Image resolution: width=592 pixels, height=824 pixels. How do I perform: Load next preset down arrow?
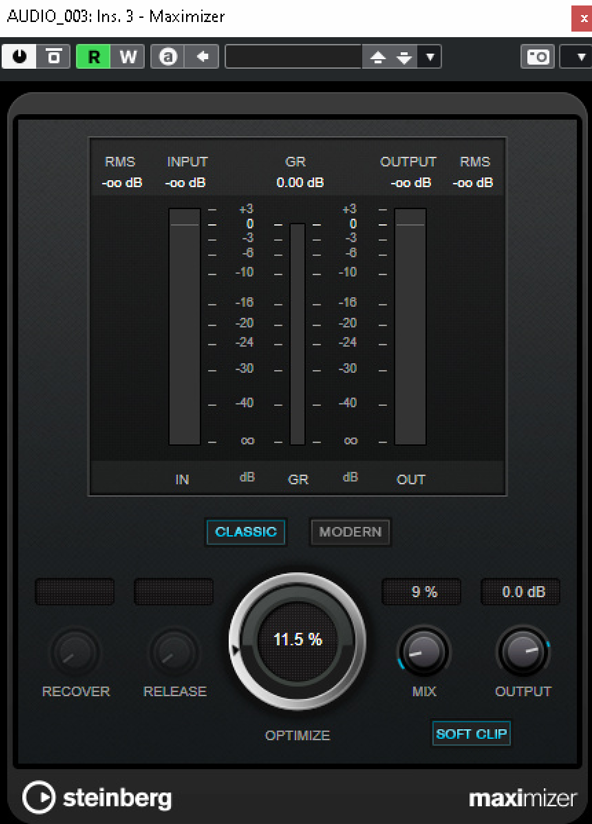[x=404, y=57]
